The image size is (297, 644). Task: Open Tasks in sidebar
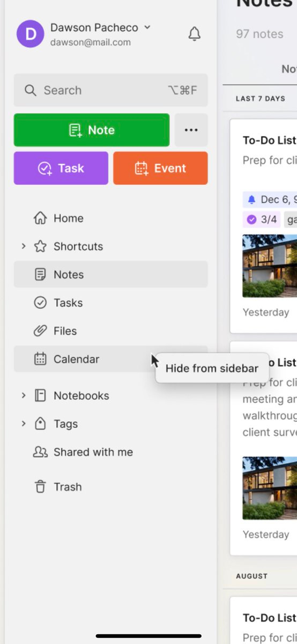(110, 303)
